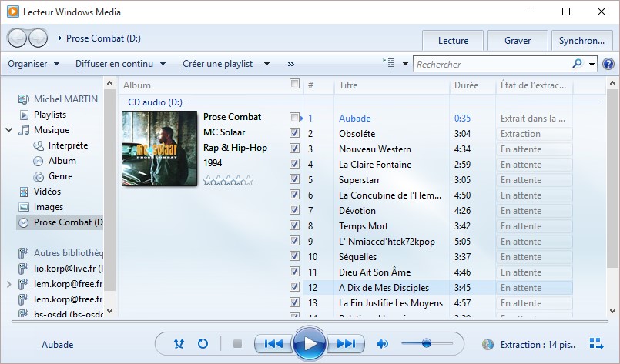Open the Genre view
Screen dimensions: 620x364
61,176
